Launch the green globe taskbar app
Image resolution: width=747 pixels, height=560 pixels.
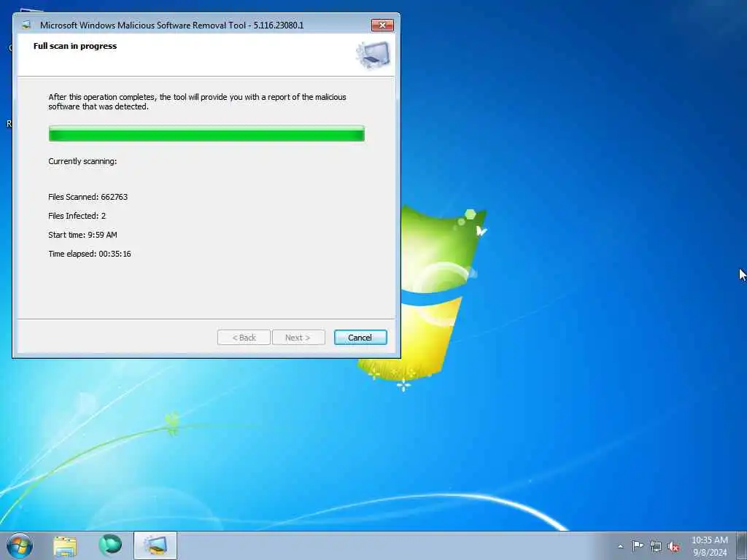pyautogui.click(x=110, y=545)
